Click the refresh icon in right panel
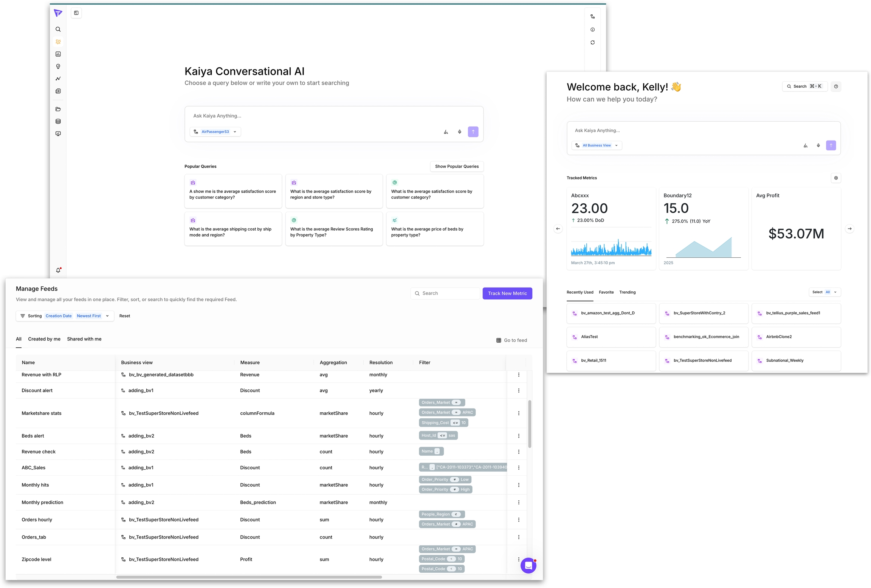 (x=592, y=43)
